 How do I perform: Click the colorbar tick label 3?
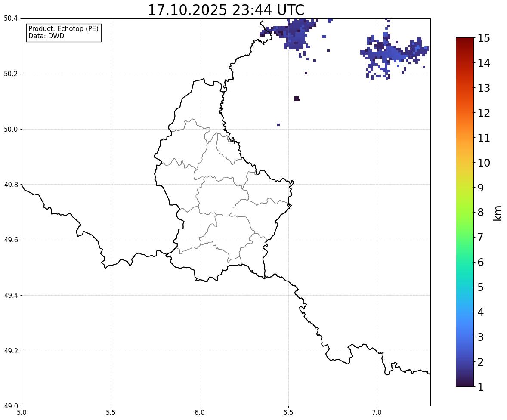(480, 337)
